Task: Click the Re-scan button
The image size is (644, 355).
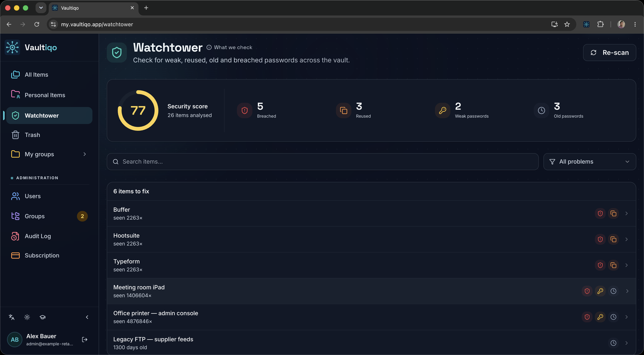Action: point(609,52)
